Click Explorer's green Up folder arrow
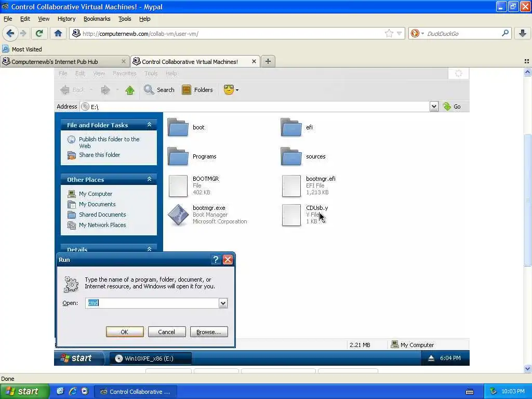 (x=129, y=90)
